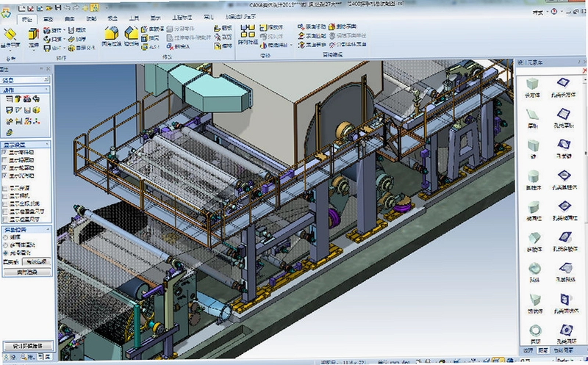Open the dropdown arrow beside Mirror Feature (镜像特征)
This screenshot has height=365, width=588.
(291, 46)
